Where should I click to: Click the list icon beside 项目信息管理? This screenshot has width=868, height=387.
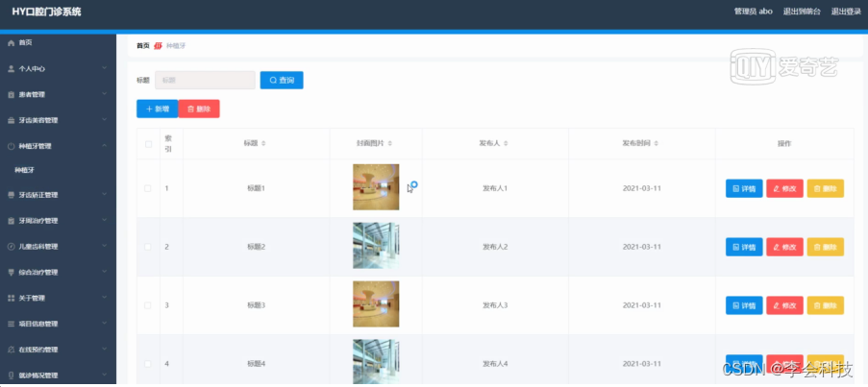[x=12, y=324]
